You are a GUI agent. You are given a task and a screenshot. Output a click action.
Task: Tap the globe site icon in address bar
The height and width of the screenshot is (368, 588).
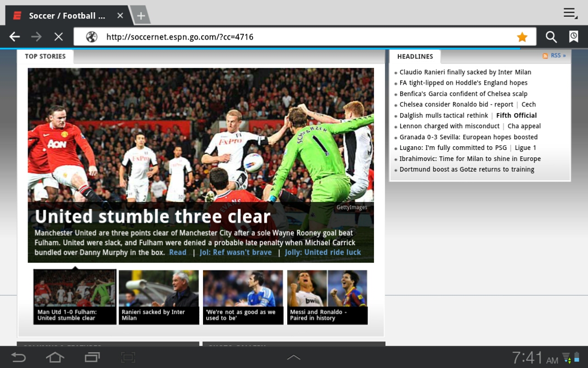[x=92, y=37]
